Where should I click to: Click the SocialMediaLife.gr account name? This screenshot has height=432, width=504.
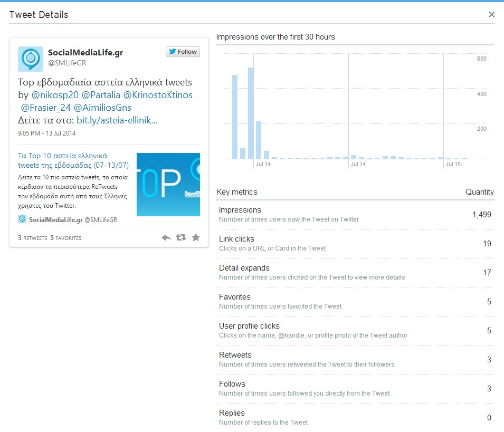click(85, 52)
